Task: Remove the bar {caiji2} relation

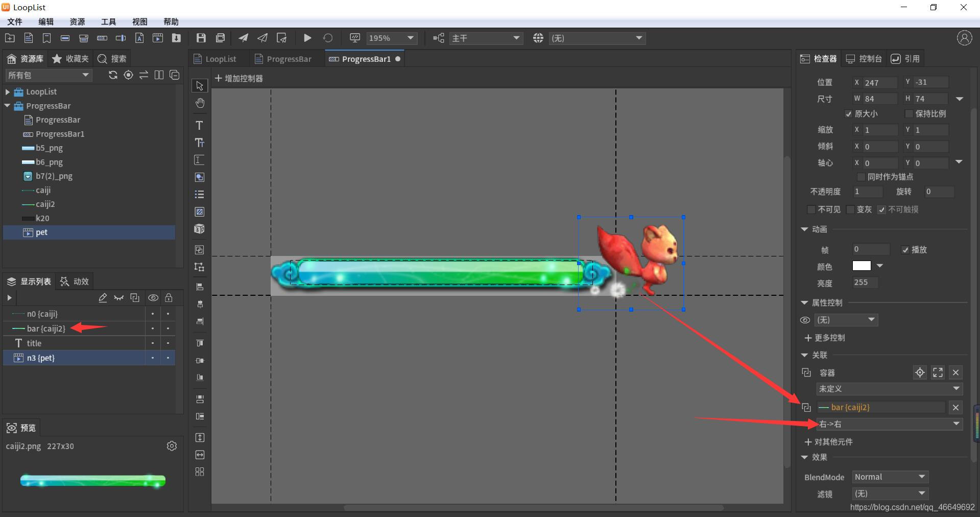Action: (x=955, y=407)
